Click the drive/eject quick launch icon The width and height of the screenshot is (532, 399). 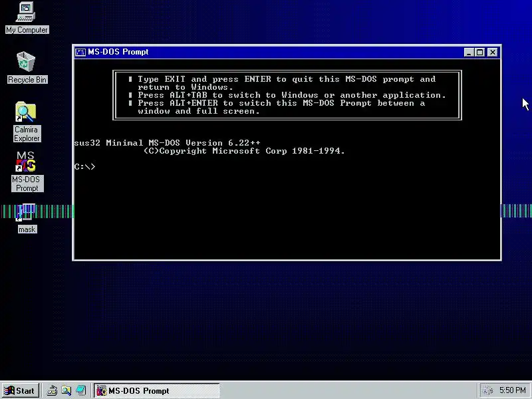(x=52, y=391)
